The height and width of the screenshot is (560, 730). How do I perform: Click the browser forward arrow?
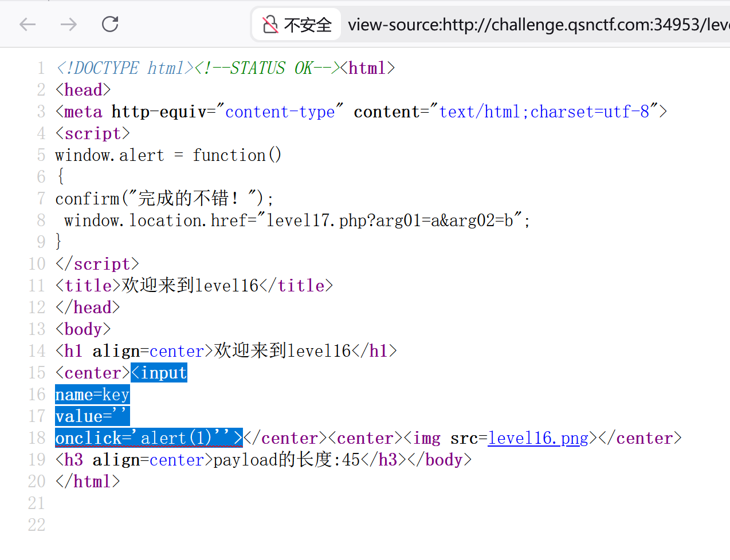coord(69,24)
